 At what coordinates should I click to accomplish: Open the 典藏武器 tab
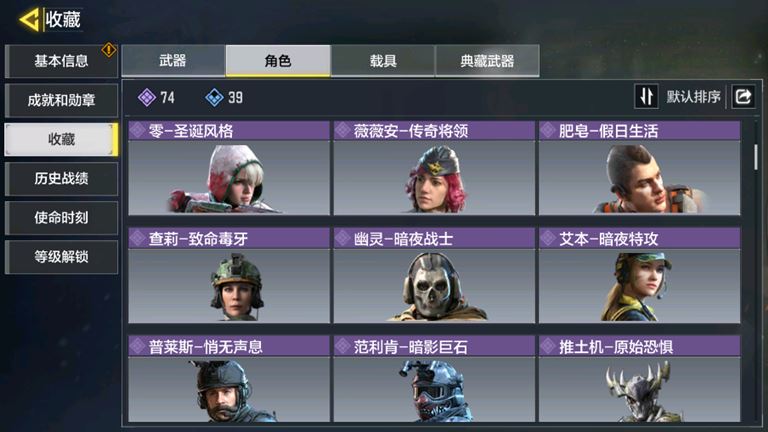[x=487, y=61]
